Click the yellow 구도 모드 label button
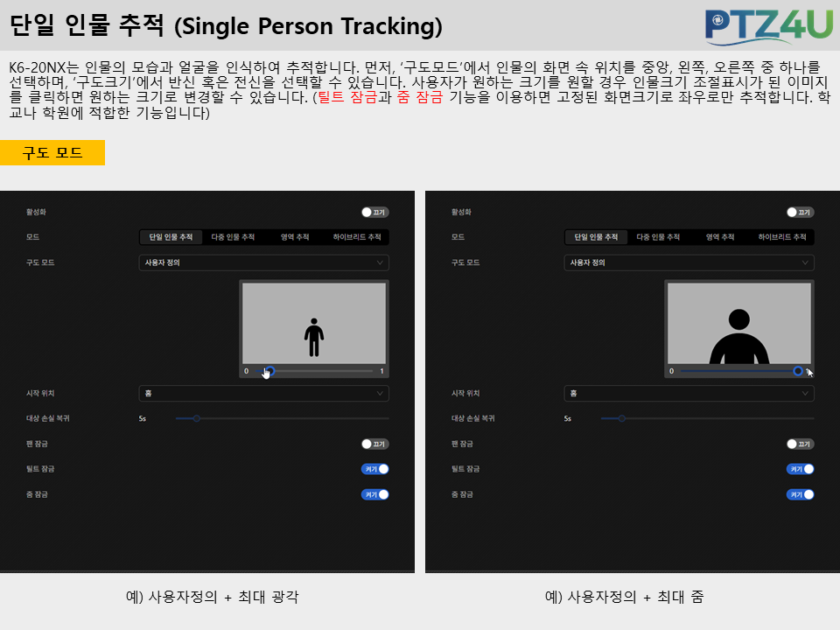The image size is (840, 630). pyautogui.click(x=52, y=152)
